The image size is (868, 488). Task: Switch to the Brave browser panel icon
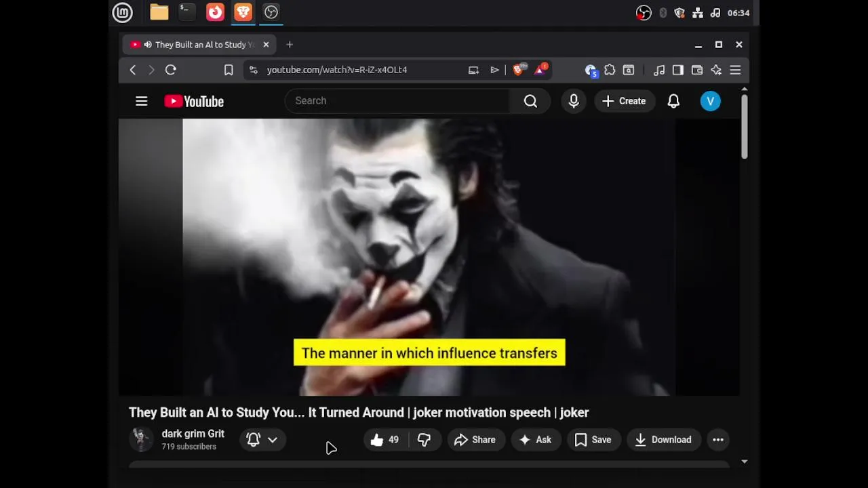tap(243, 12)
